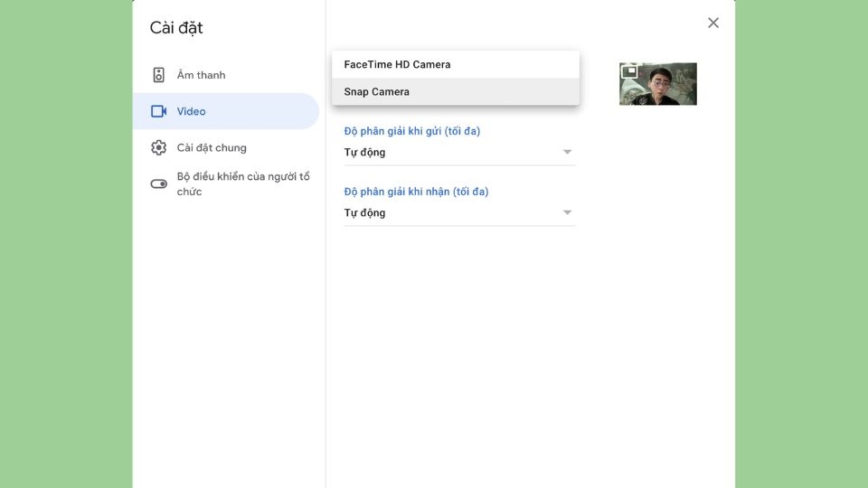
Task: Click the Độ phân giải khi nhận label
Action: (x=416, y=192)
